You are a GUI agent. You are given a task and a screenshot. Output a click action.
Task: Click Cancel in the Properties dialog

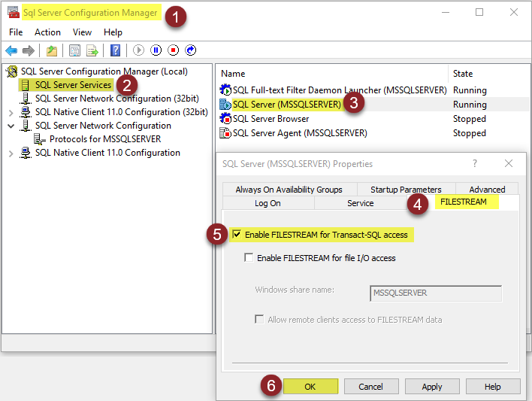click(371, 387)
